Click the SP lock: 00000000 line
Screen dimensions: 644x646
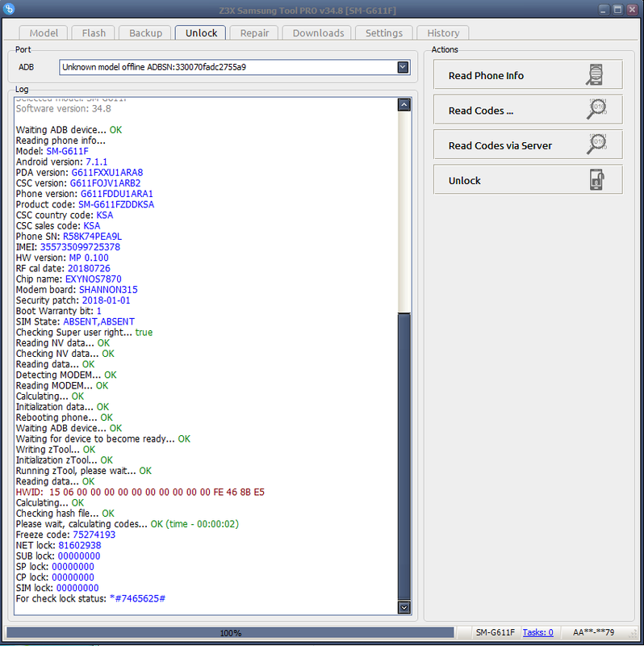tap(55, 567)
